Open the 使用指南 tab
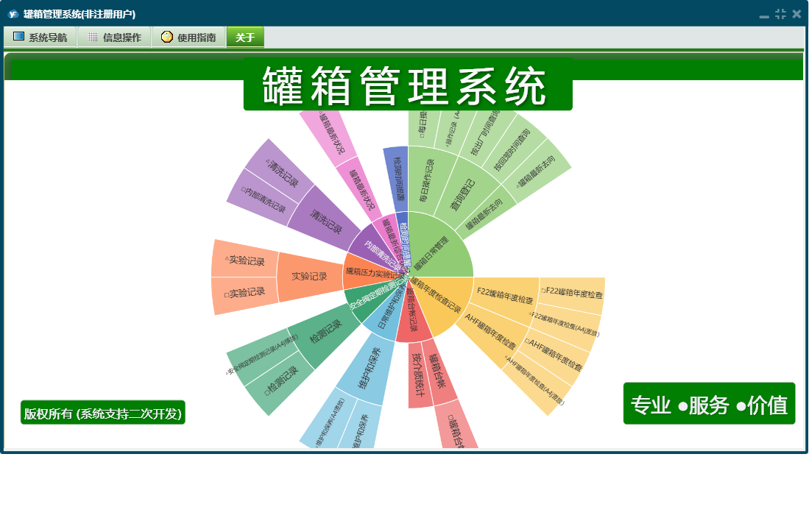Viewport: 809px width, 532px height. 189,37
